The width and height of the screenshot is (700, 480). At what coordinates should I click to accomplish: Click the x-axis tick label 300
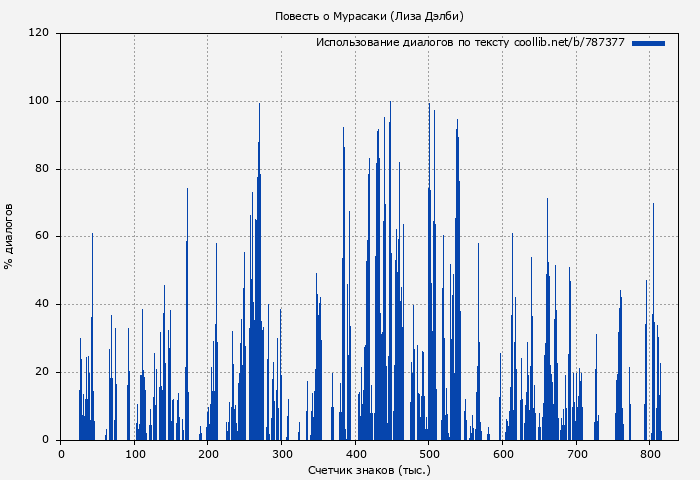pos(282,454)
